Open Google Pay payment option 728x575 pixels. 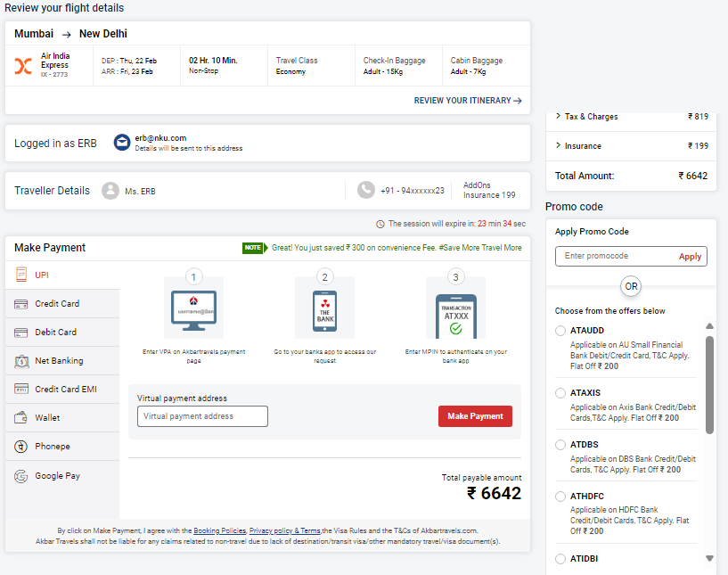click(62, 476)
